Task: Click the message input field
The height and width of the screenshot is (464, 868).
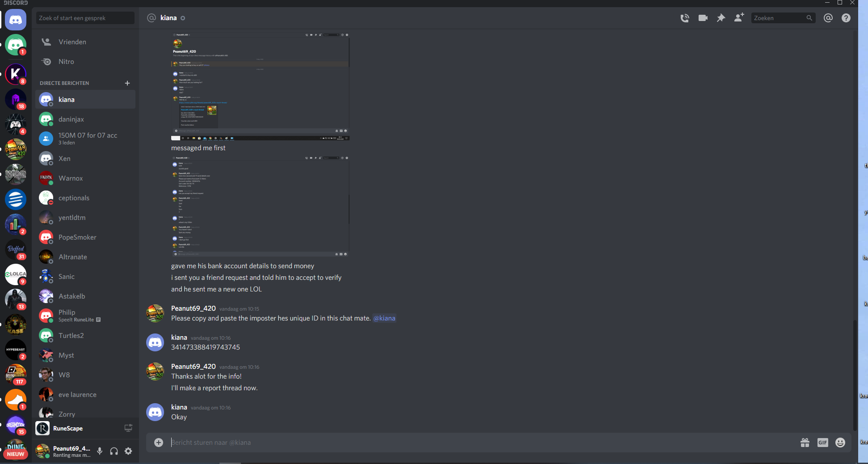Action: point(483,443)
